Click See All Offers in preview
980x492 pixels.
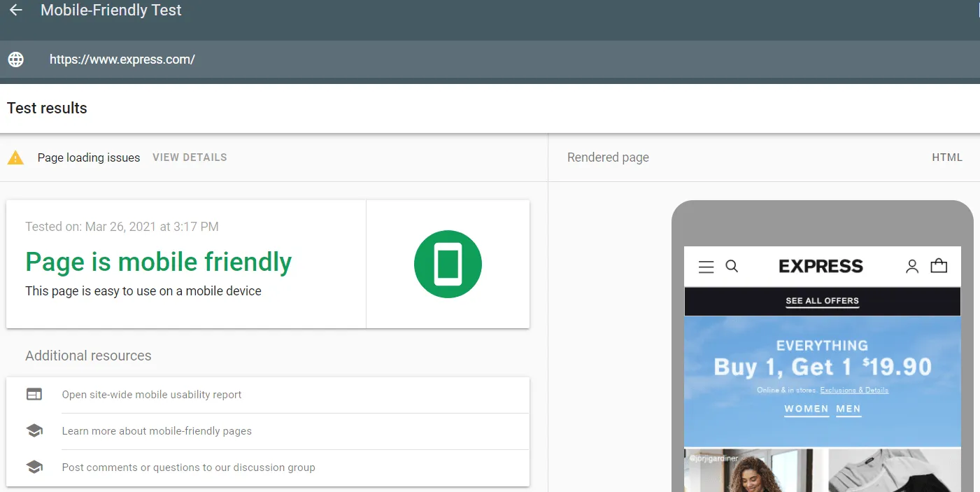[x=822, y=301]
